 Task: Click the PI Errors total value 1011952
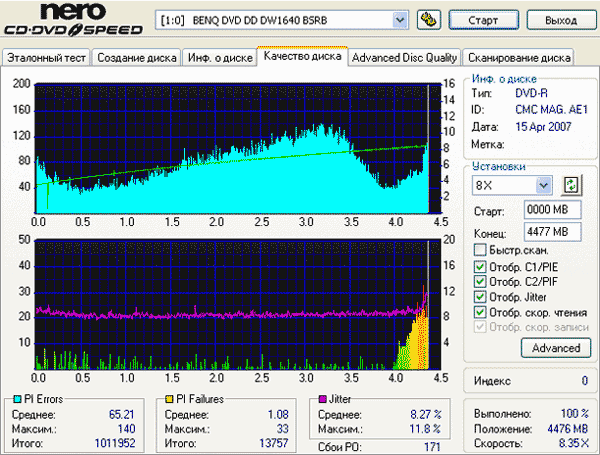click(x=115, y=443)
